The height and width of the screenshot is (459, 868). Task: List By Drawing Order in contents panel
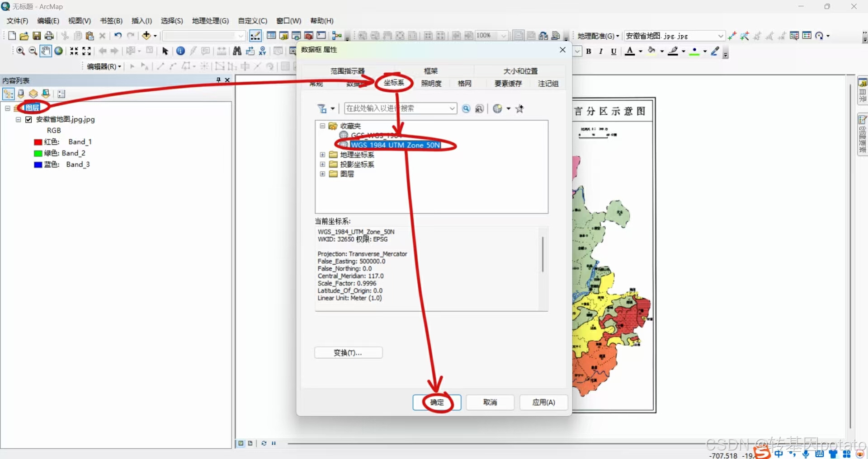tap(8, 94)
